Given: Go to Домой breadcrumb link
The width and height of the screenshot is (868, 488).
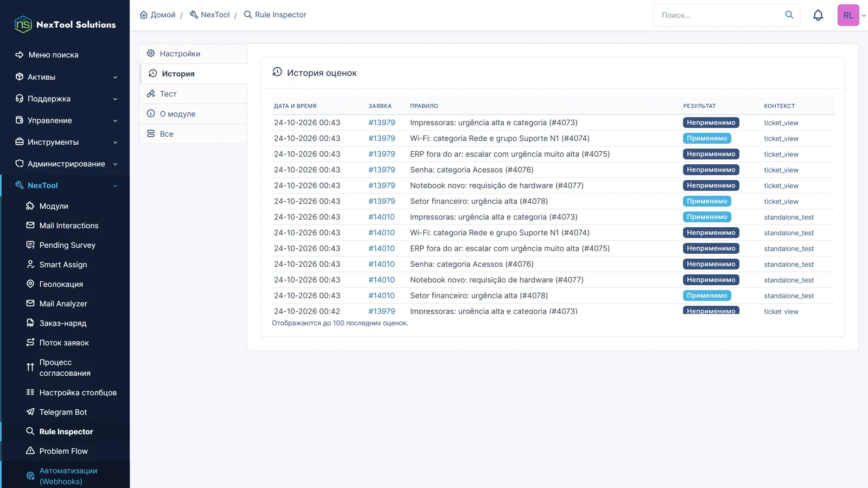Looking at the screenshot, I should pyautogui.click(x=158, y=15).
